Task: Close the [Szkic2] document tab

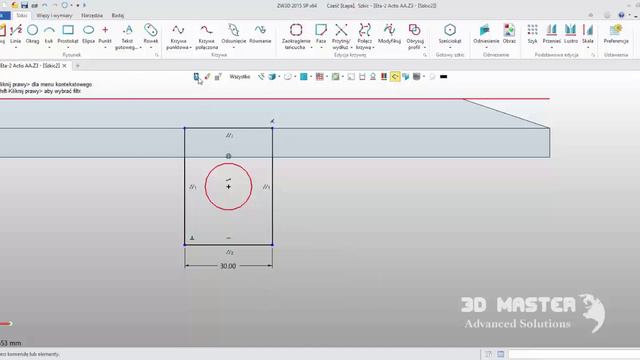Action: point(64,65)
